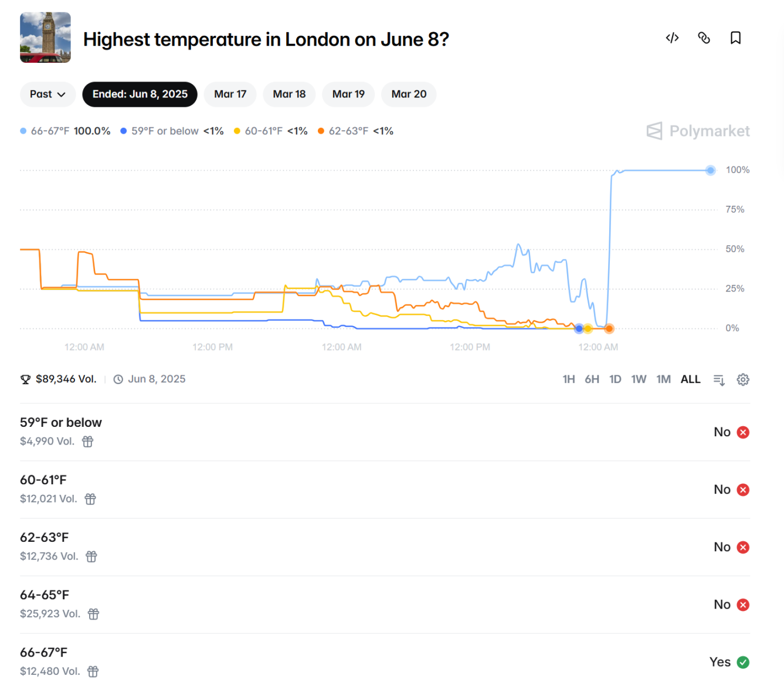
Task: Open the Past dropdown
Action: (x=47, y=94)
